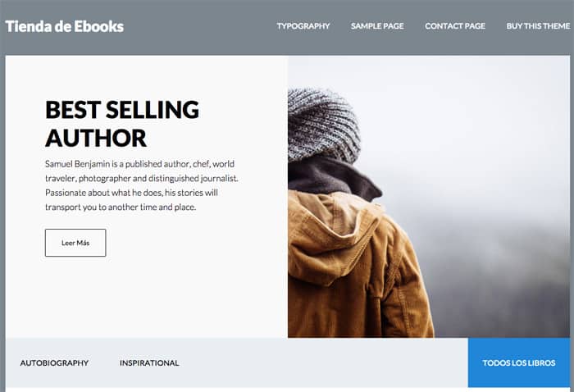574x392 pixels.
Task: Click the Best Selling Author heading
Action: click(x=122, y=124)
